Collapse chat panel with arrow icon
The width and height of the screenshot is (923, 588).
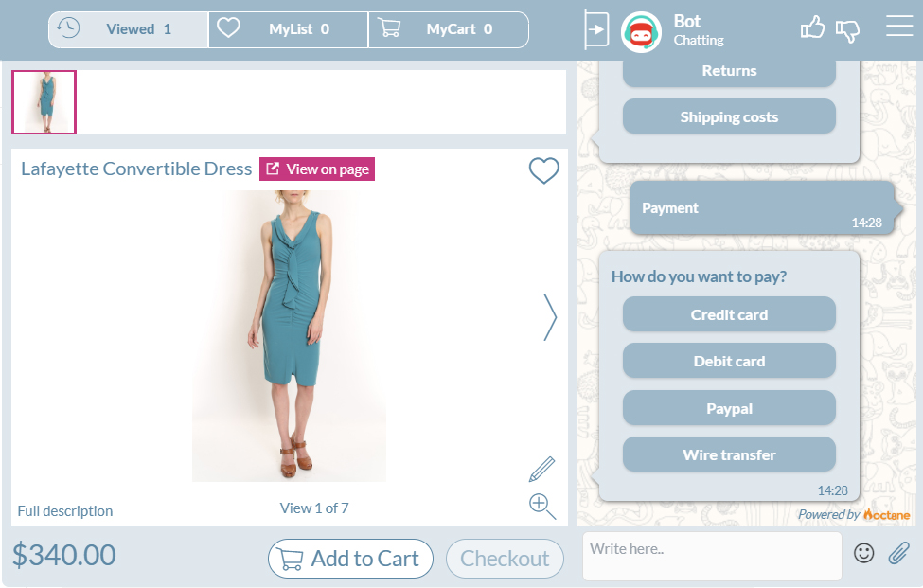[596, 29]
